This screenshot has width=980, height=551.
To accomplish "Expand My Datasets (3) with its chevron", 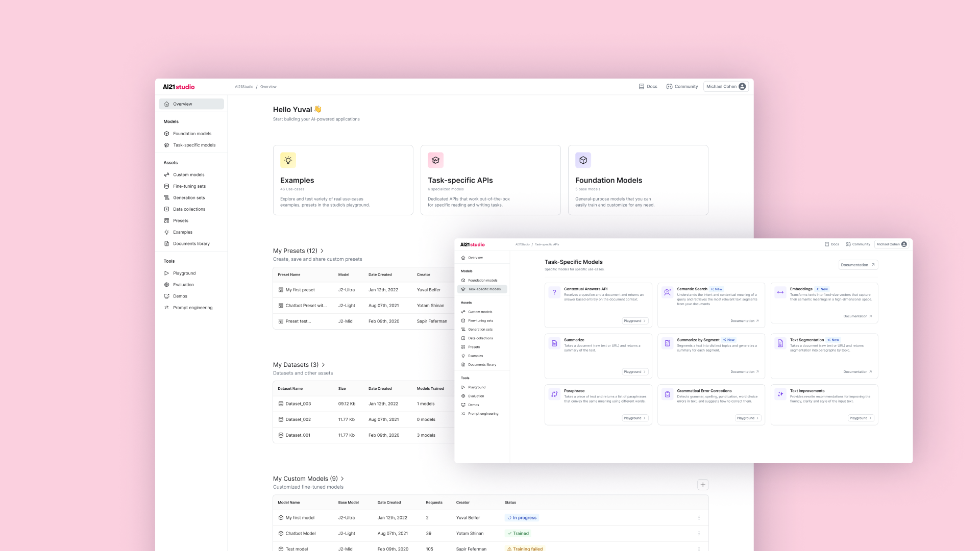I will tap(324, 365).
